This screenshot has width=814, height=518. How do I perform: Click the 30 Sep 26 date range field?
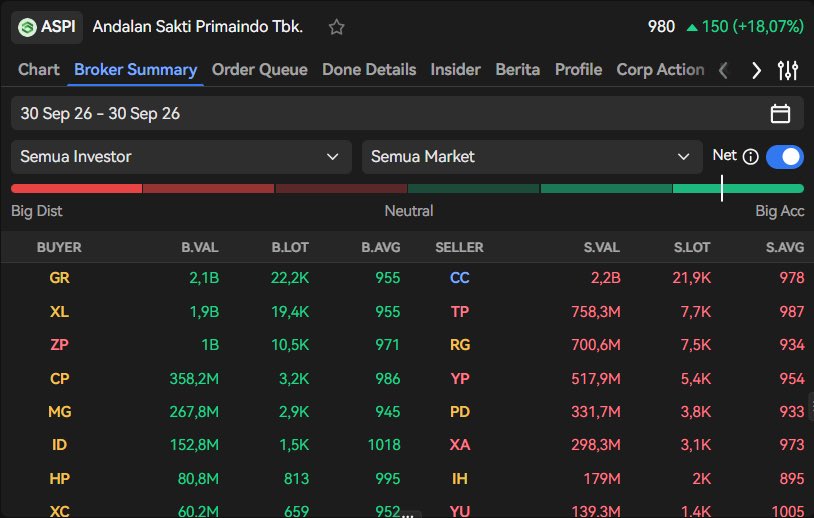tap(407, 113)
